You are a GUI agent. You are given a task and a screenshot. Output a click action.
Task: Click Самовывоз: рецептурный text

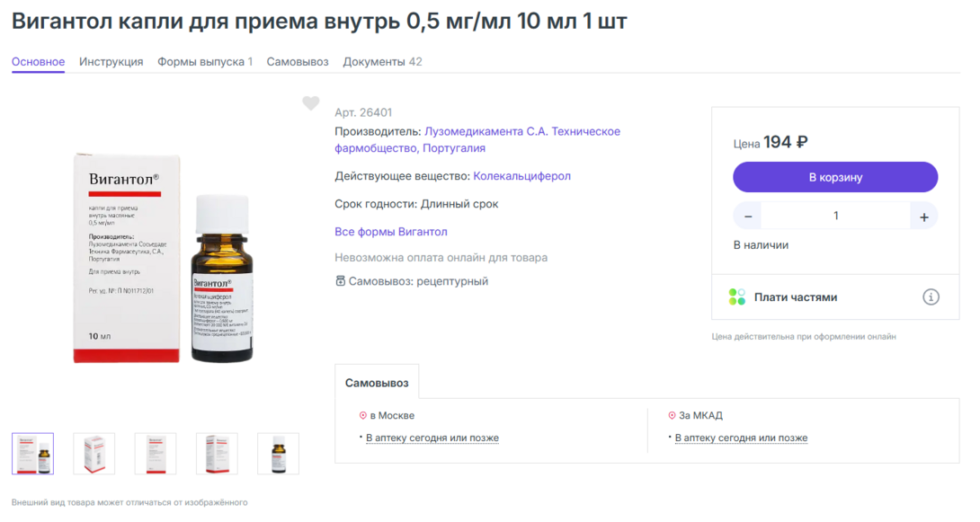(x=418, y=281)
